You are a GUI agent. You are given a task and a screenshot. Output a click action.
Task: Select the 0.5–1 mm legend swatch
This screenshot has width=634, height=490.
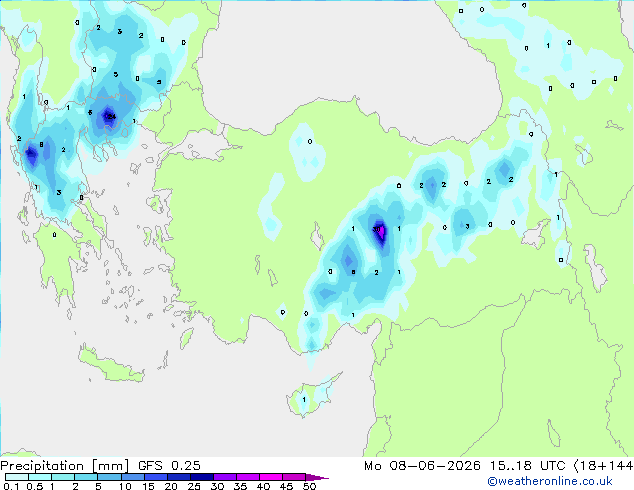click(40, 477)
